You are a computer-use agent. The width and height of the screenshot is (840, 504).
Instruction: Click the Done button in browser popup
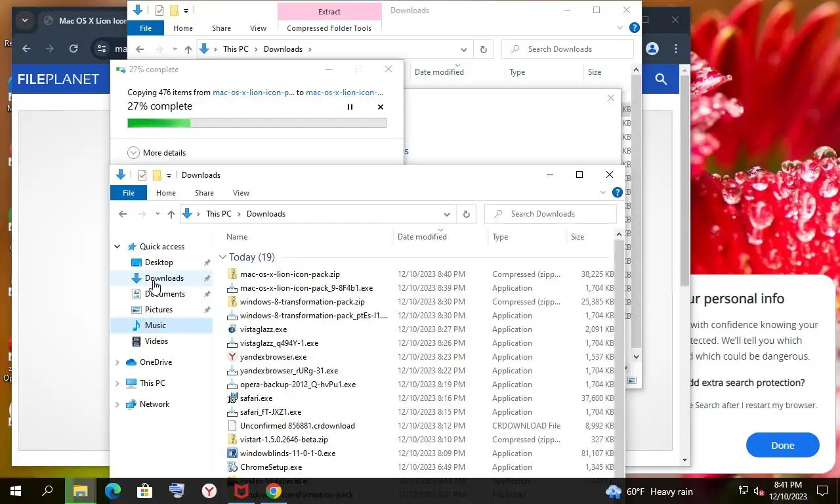coord(782,445)
